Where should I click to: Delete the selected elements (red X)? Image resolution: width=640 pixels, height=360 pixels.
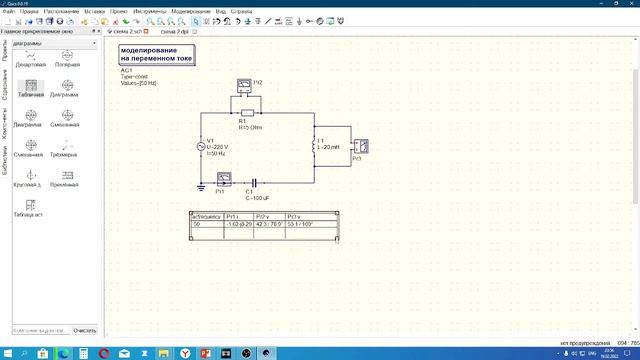[x=116, y=21]
